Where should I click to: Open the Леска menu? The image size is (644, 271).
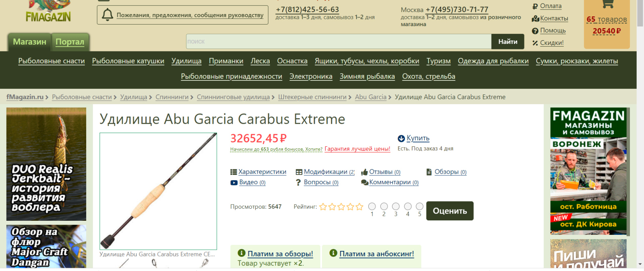click(x=260, y=61)
